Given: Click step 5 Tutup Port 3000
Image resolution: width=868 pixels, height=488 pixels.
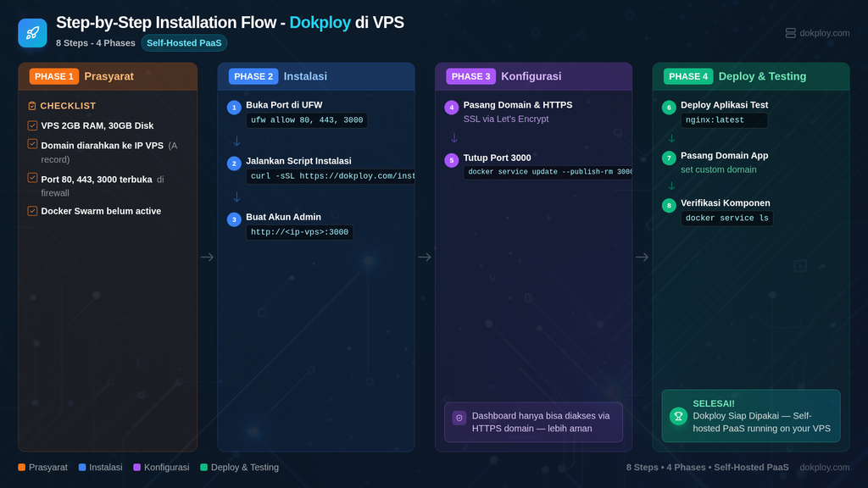Looking at the screenshot, I should click(x=497, y=158).
